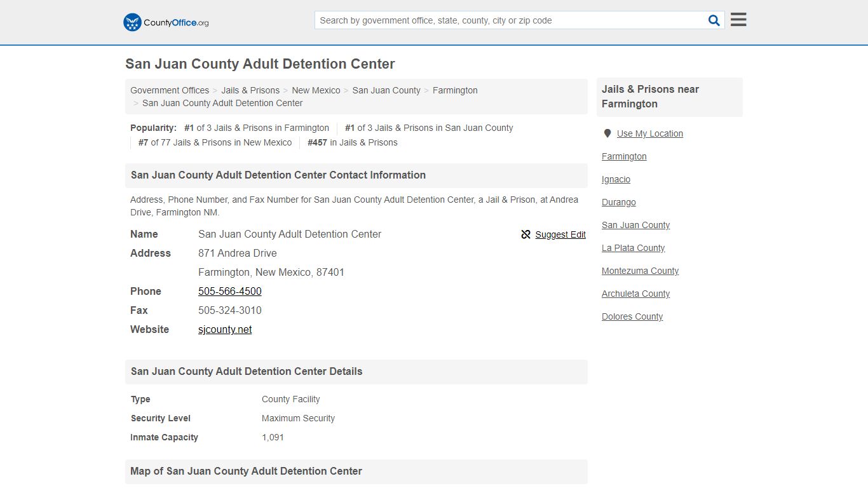868x488 pixels.
Task: Click San Juan County Adult Detention Center breadcrumb
Action: pyautogui.click(x=222, y=103)
